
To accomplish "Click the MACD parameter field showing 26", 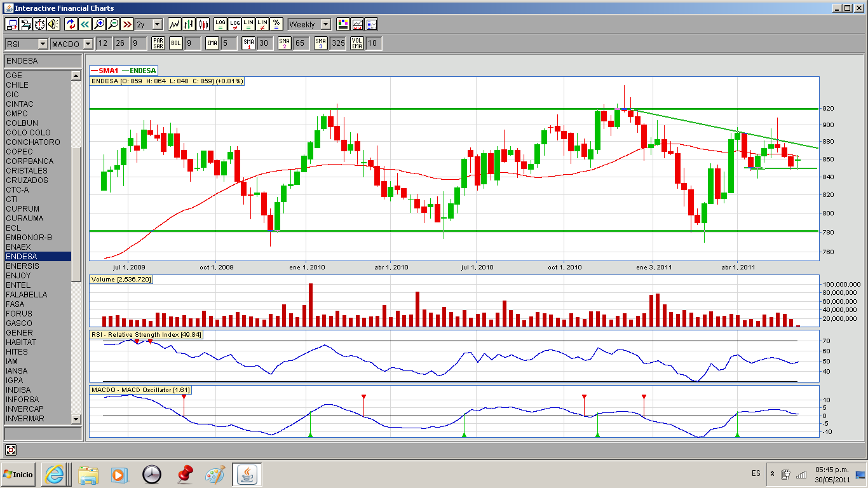I will [x=121, y=43].
